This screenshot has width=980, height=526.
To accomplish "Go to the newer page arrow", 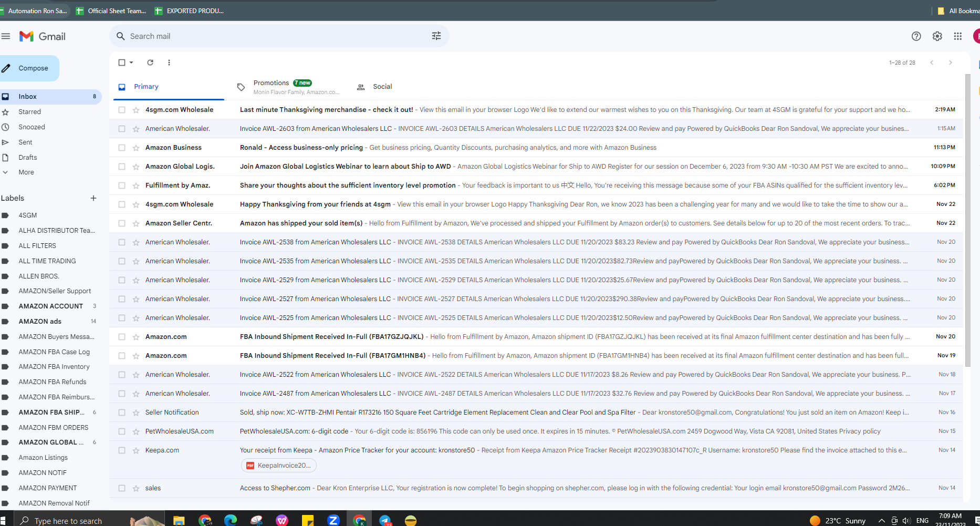I will (932, 63).
